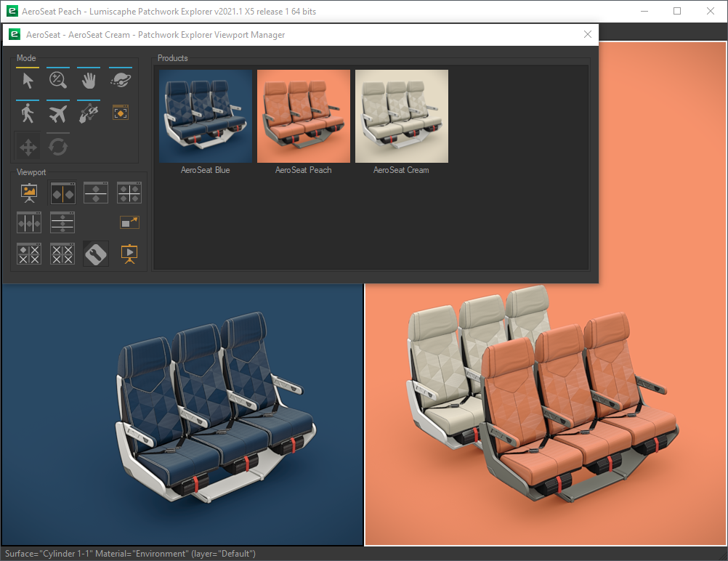The width and height of the screenshot is (728, 561).
Task: Open the wrench viewport settings icon
Action: [x=96, y=254]
